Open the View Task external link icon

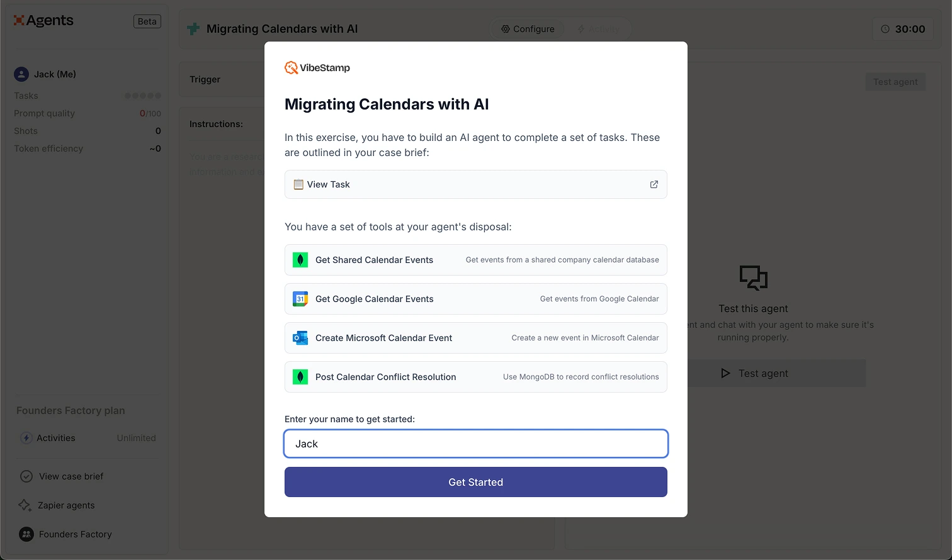[x=654, y=184]
